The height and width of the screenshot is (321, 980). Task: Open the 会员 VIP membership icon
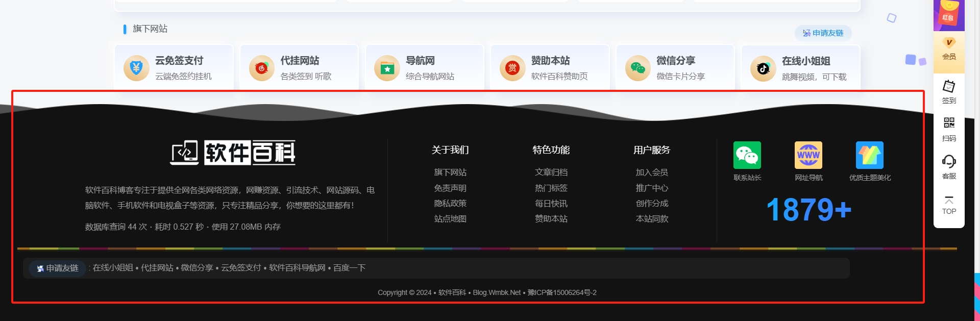(x=949, y=49)
